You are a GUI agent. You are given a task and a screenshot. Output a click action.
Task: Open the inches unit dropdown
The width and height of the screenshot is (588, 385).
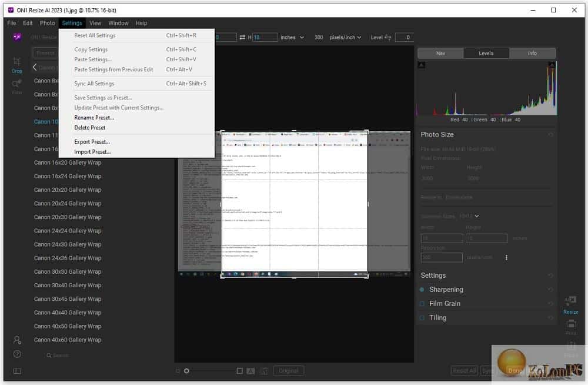[292, 37]
